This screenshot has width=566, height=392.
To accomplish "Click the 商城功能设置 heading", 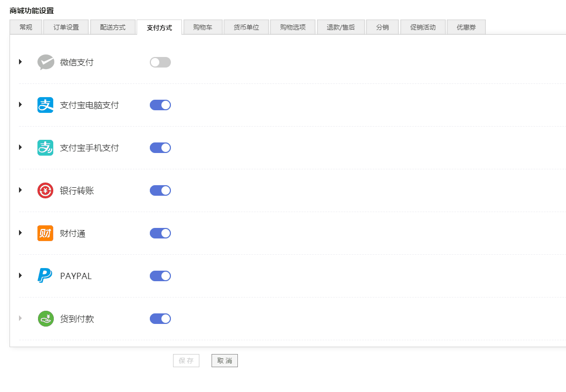I will 32,11.
